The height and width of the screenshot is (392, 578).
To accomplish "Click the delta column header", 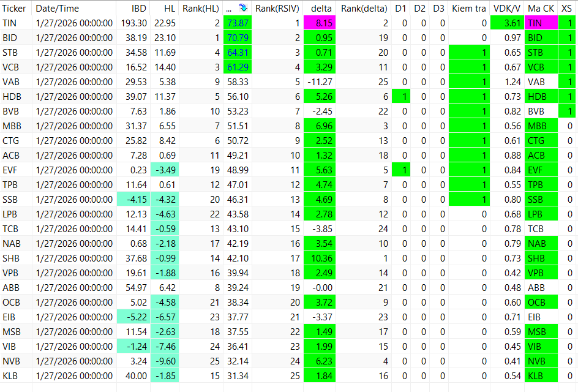I will pyautogui.click(x=321, y=8).
